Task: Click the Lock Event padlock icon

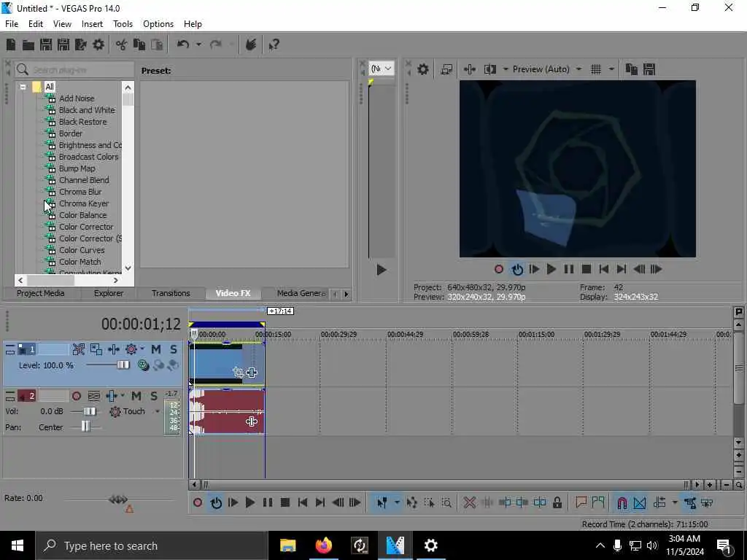Action: [x=557, y=502]
